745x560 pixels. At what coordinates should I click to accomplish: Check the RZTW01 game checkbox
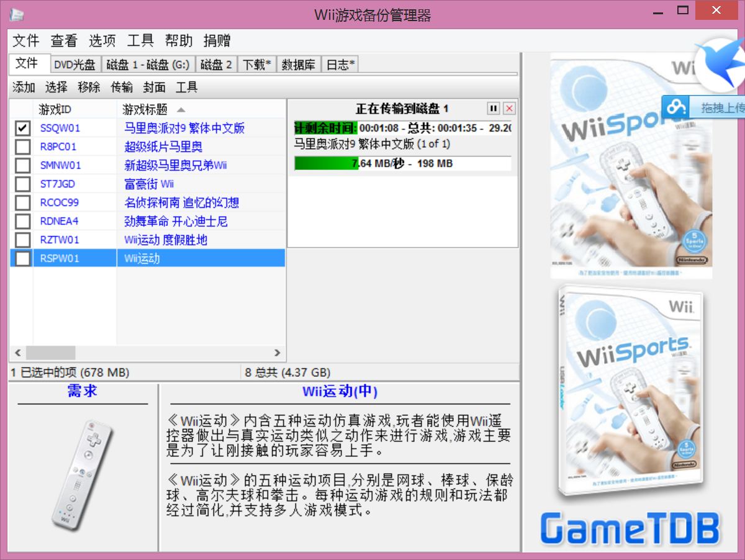[x=23, y=240]
